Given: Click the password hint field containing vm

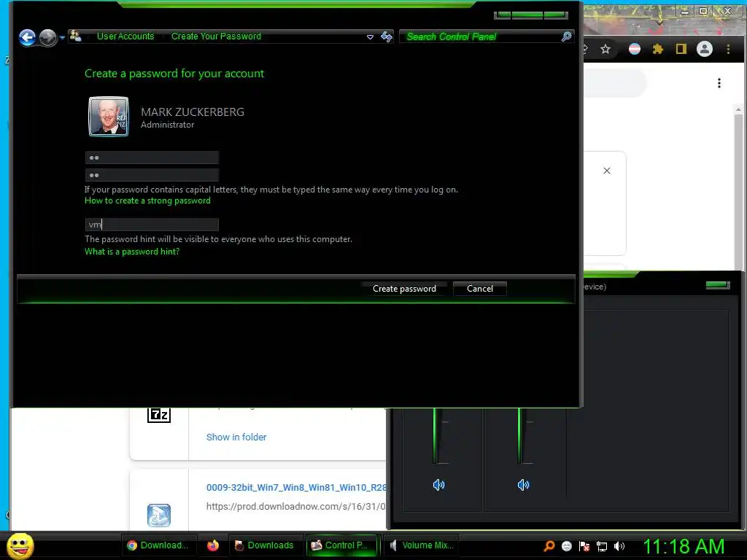Looking at the screenshot, I should tap(152, 225).
